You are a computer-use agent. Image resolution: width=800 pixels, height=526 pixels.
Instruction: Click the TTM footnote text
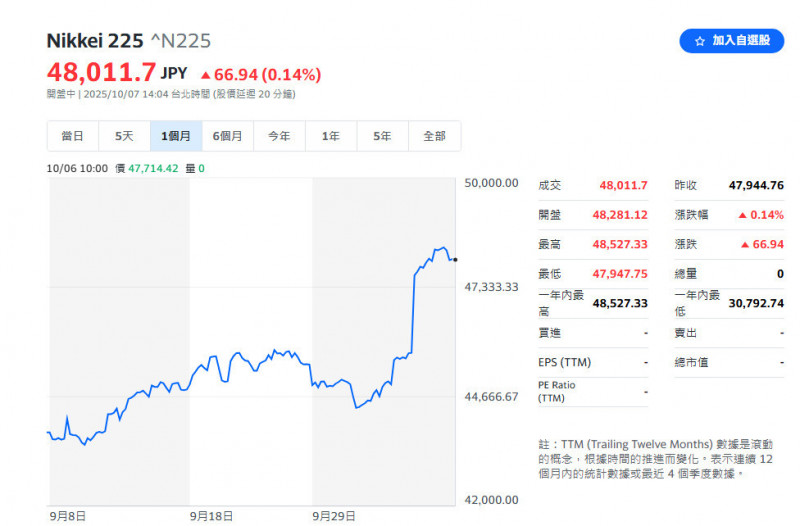click(x=656, y=459)
